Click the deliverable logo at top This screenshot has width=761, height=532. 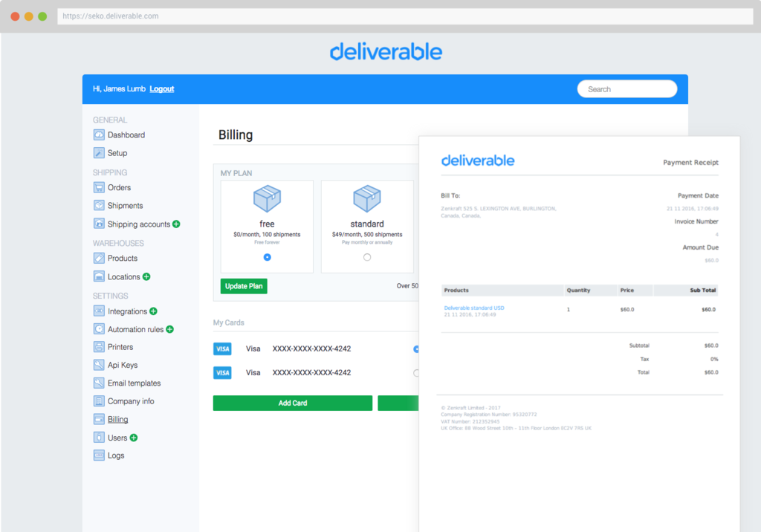(x=386, y=51)
